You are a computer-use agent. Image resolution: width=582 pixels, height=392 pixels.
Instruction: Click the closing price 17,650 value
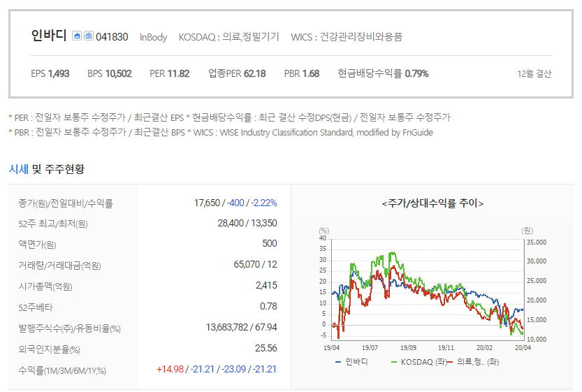click(x=207, y=203)
